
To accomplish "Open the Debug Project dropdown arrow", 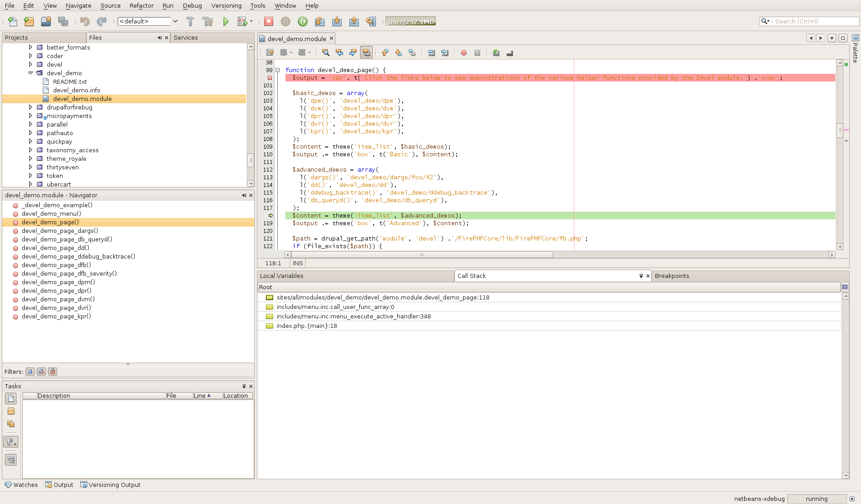I will (251, 21).
